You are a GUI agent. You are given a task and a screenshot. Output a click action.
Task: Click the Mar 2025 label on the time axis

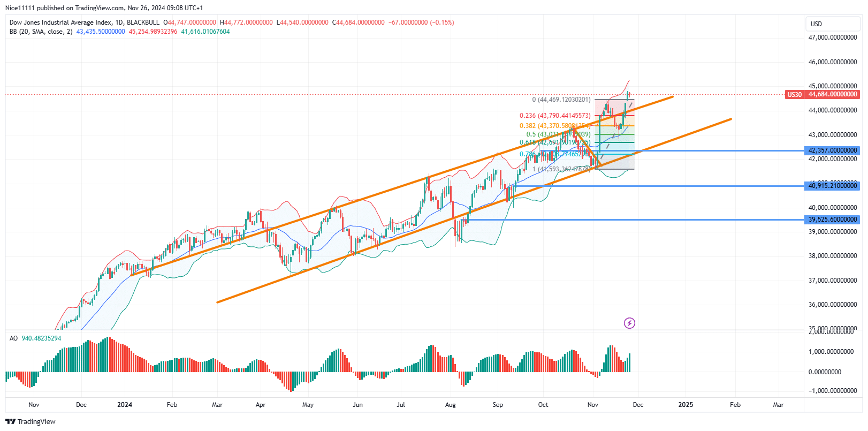click(778, 405)
